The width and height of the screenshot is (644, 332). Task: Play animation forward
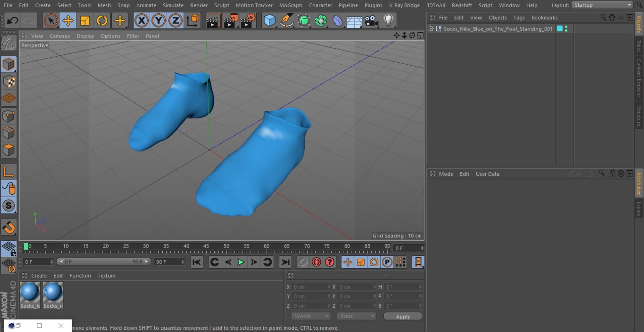[240, 262]
